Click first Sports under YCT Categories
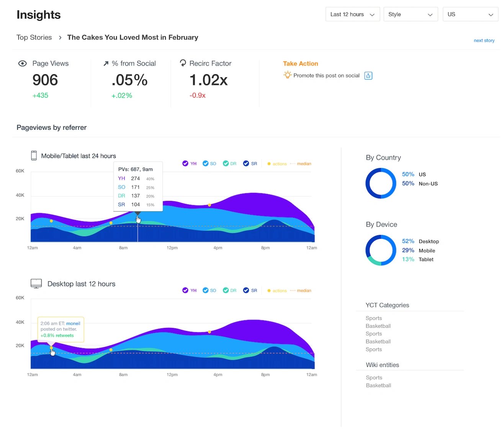504x445 pixels. [x=374, y=318]
